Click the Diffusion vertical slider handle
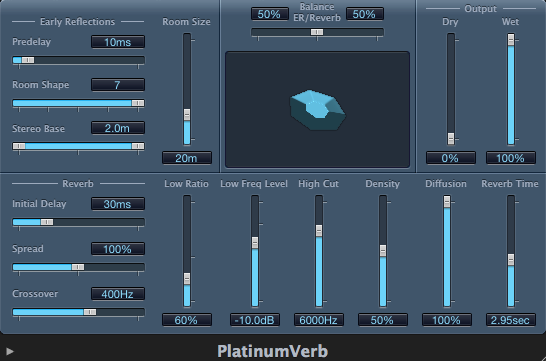Image resolution: width=546 pixels, height=361 pixels. coord(447,202)
